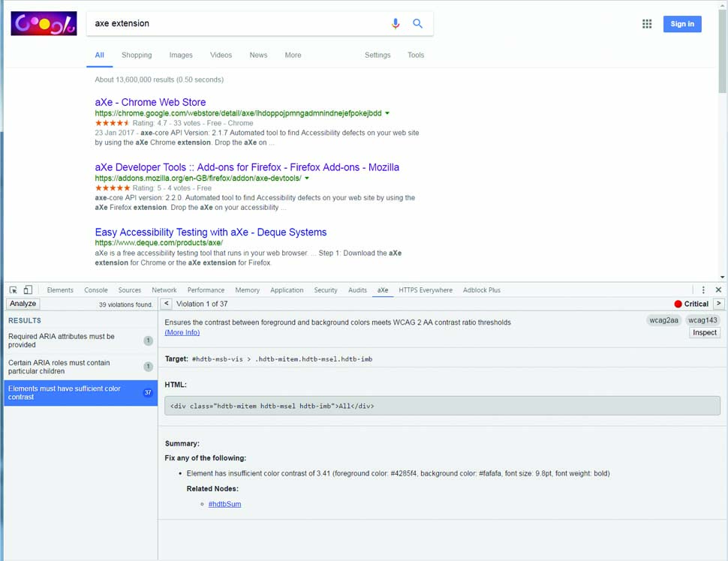Open the Google apps grid
This screenshot has width=728, height=561.
pos(647,24)
